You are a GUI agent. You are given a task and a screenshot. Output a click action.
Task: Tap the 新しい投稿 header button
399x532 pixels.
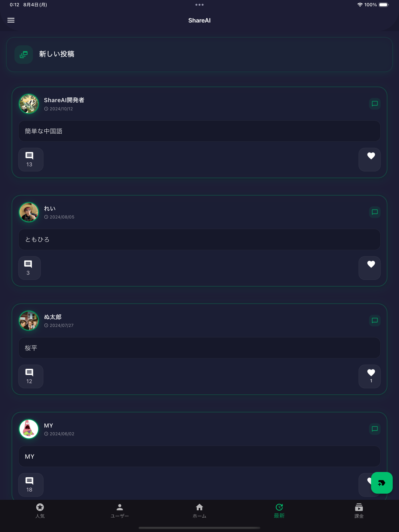point(199,55)
